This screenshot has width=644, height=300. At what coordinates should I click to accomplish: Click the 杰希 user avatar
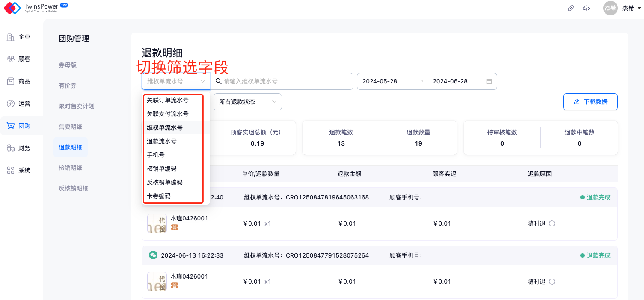pos(610,8)
